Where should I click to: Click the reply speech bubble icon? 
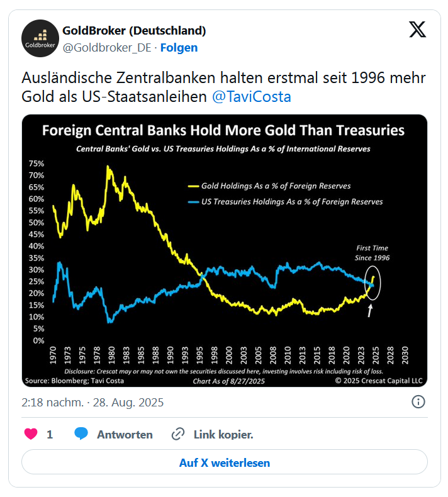[81, 434]
